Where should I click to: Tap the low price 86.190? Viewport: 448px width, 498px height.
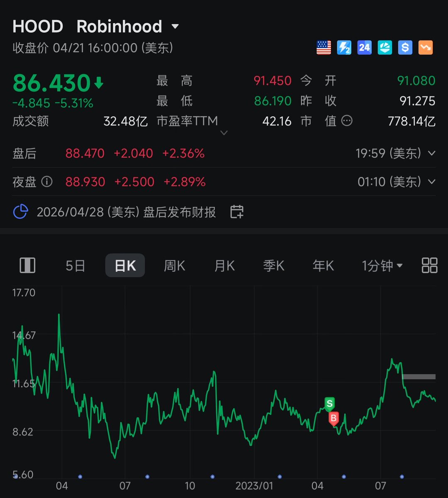272,101
